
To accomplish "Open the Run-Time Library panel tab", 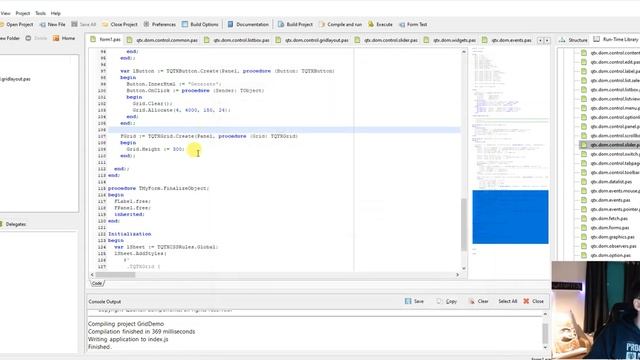I will coord(616,40).
